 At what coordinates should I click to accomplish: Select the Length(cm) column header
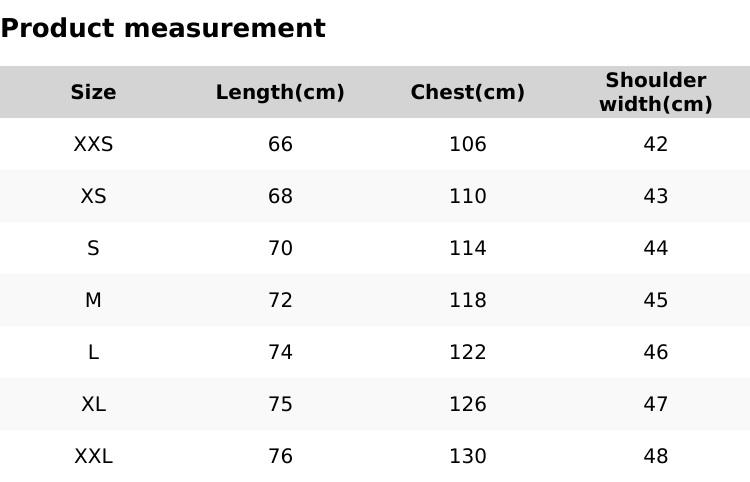coord(280,92)
